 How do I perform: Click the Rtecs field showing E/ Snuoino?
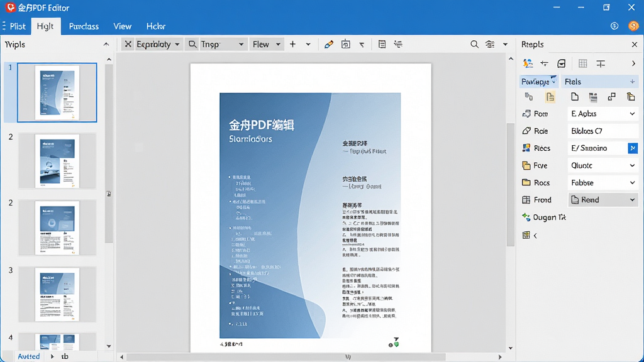pos(597,148)
